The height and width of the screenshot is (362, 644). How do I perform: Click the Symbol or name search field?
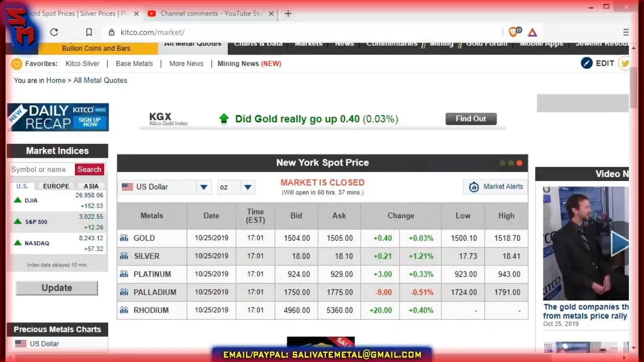click(x=42, y=169)
